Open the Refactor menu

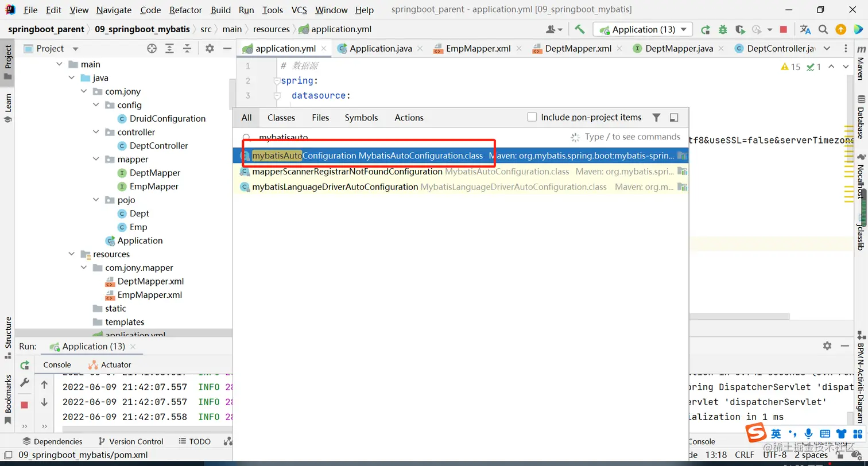click(x=186, y=10)
